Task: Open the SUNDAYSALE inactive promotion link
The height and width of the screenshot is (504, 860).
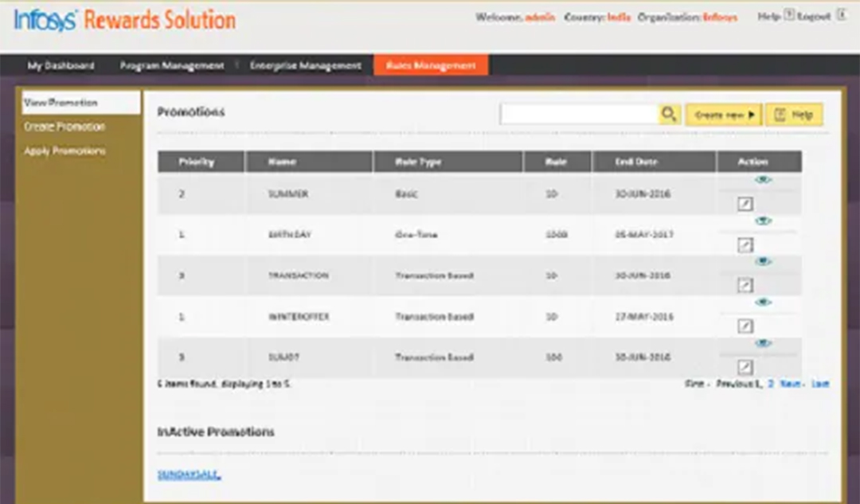Action: click(x=189, y=475)
